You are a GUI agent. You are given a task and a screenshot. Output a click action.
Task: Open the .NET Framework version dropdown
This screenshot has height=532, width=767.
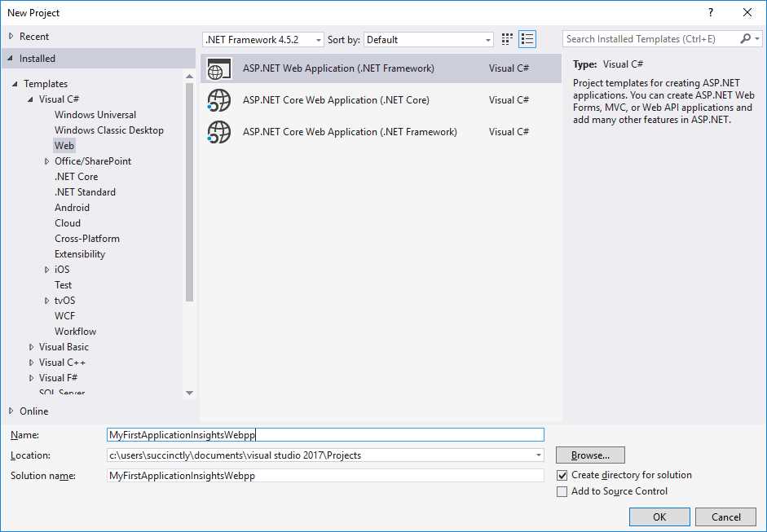(262, 40)
